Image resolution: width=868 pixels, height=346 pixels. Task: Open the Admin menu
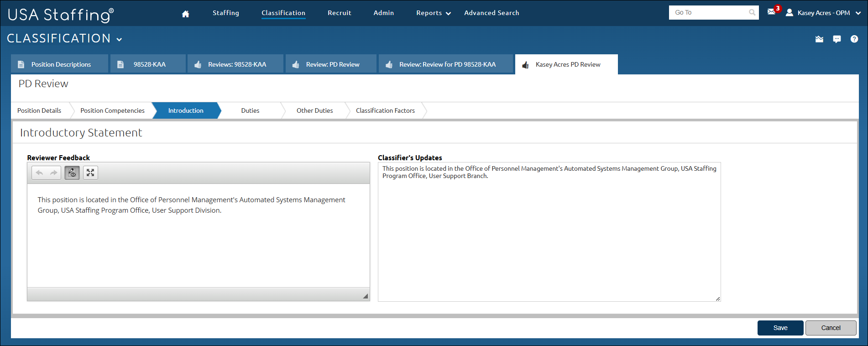click(384, 13)
